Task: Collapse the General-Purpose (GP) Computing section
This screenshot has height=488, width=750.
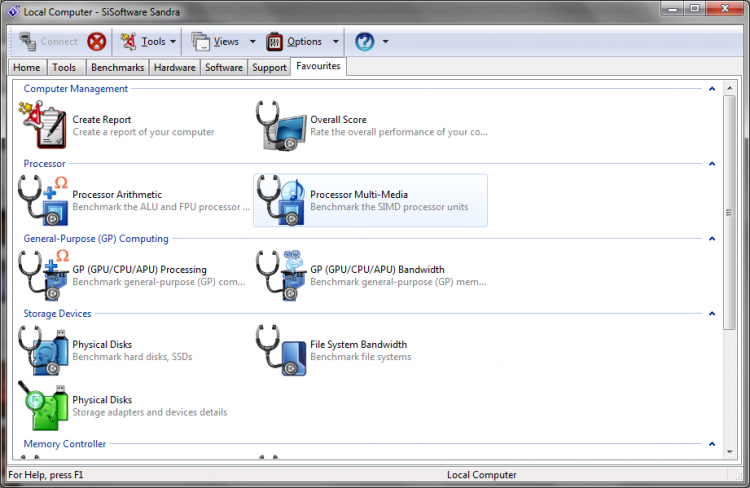Action: (712, 238)
